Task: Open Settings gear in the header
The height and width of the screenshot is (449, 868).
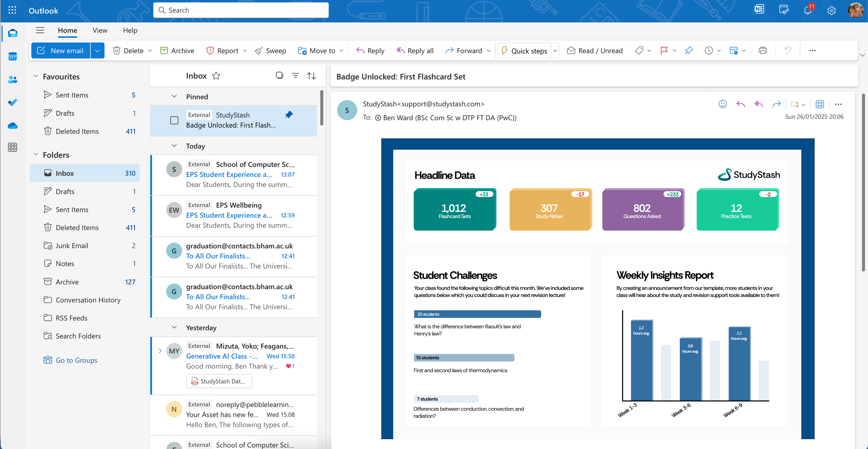Action: [831, 10]
